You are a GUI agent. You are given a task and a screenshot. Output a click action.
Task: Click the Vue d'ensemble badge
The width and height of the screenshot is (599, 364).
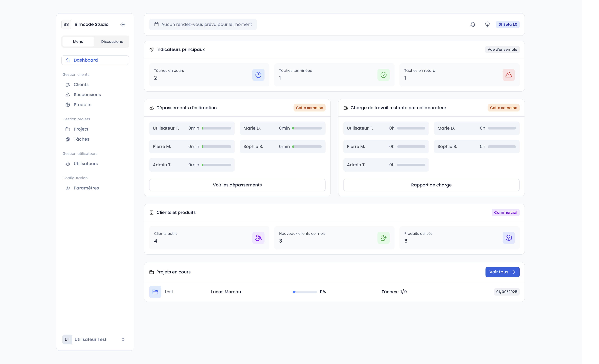click(502, 50)
